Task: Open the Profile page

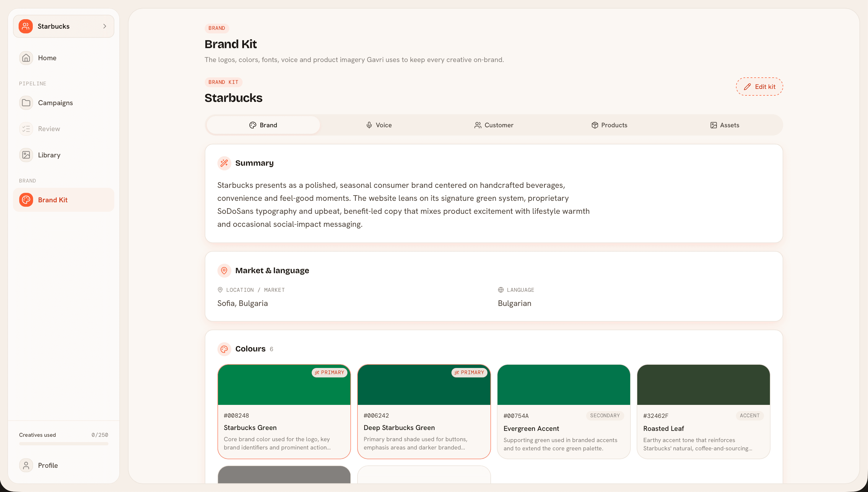Action: tap(64, 465)
